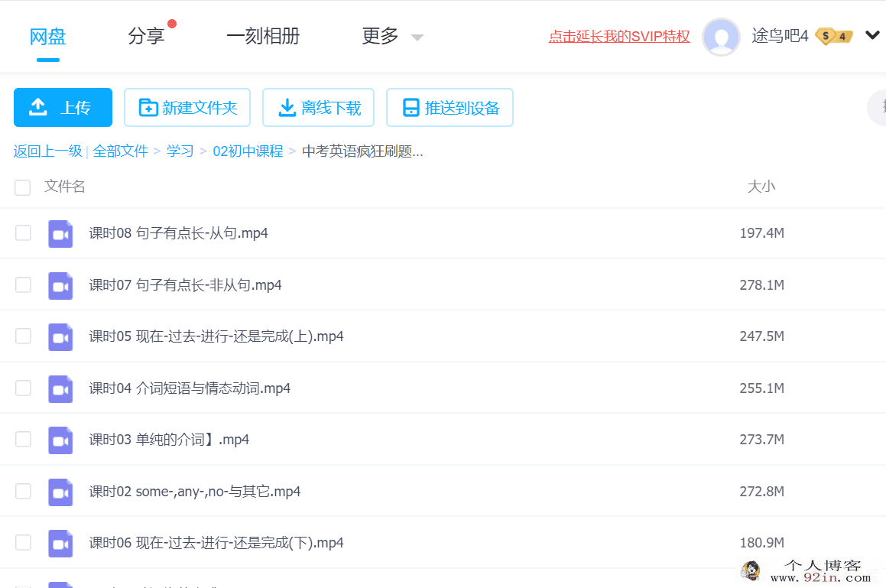Screen dimensions: 886x588
Task: Click the 247.5M size value
Action: pos(761,336)
